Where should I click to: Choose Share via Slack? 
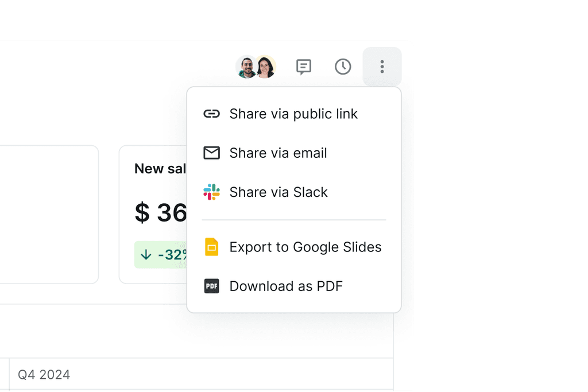coord(278,192)
